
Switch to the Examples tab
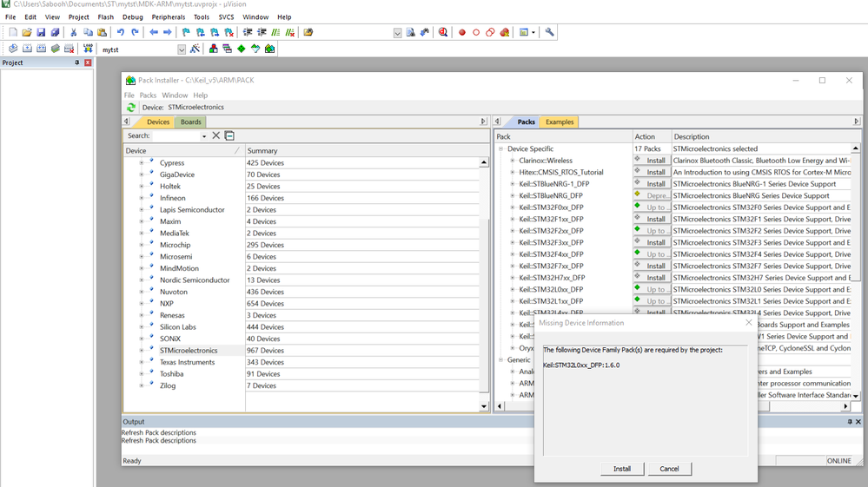[x=560, y=122]
